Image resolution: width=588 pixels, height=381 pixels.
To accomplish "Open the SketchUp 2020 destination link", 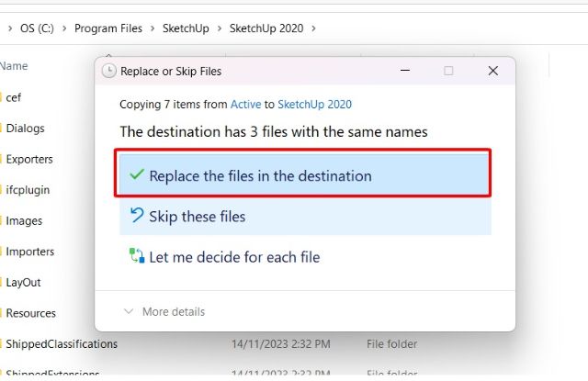I will click(x=314, y=105).
